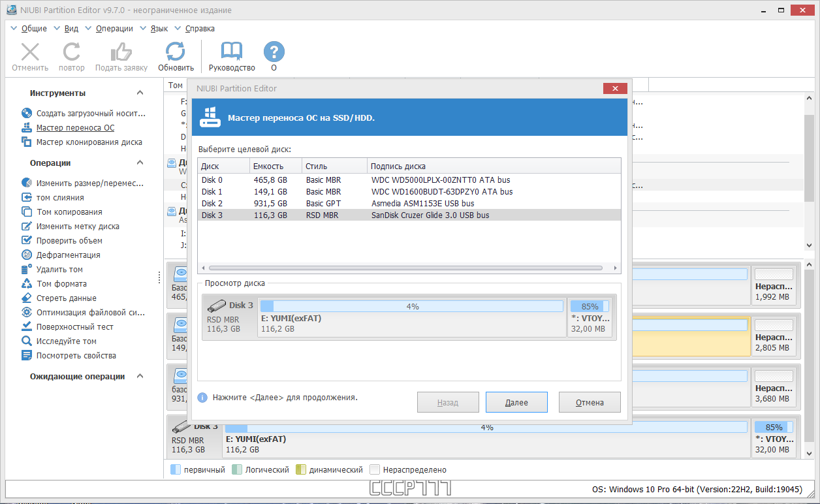Collapse the Ожидающие операции section
The height and width of the screenshot is (504, 820).
coord(140,376)
